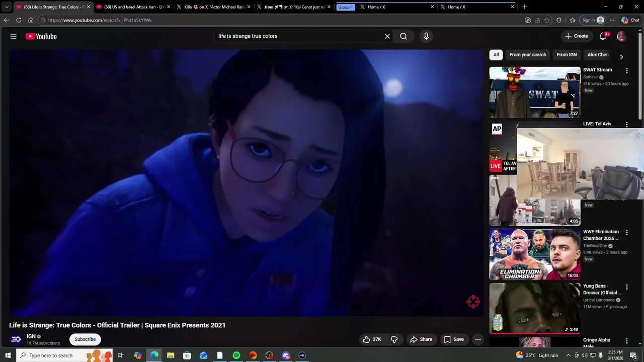Open Yung Bans Dresser video thumbnail
The width and height of the screenshot is (644, 362).
tap(535, 308)
